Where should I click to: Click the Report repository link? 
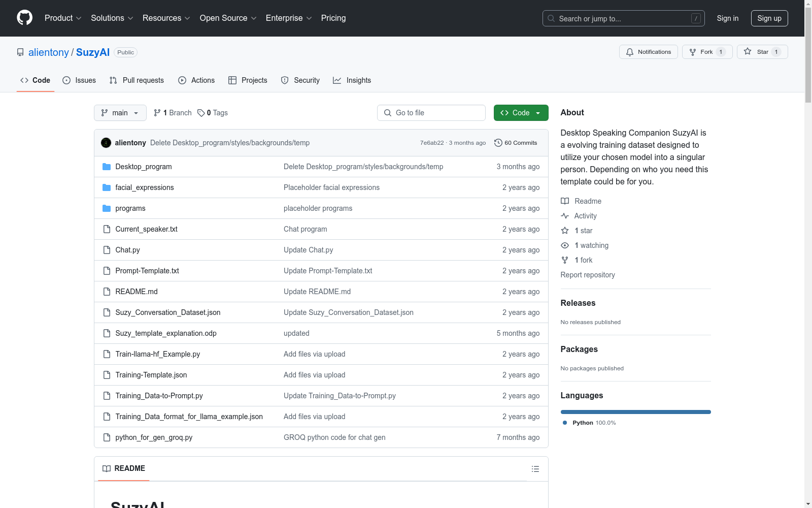pyautogui.click(x=588, y=275)
